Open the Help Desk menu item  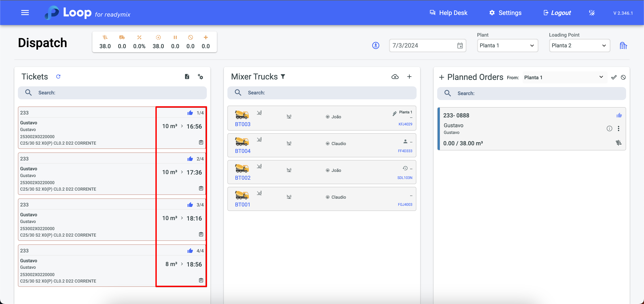pos(449,13)
